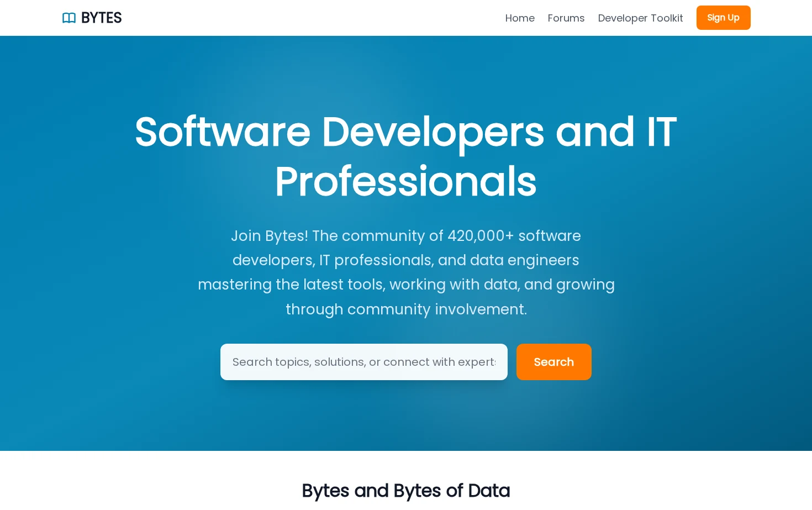Click the BYTES brand name
812x510 pixels.
(x=101, y=18)
